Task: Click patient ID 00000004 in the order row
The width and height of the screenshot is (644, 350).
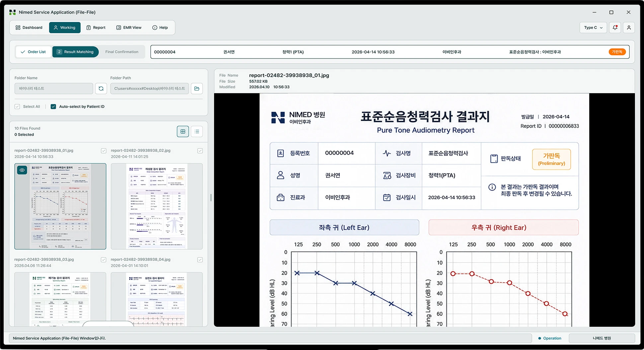Action: point(165,52)
